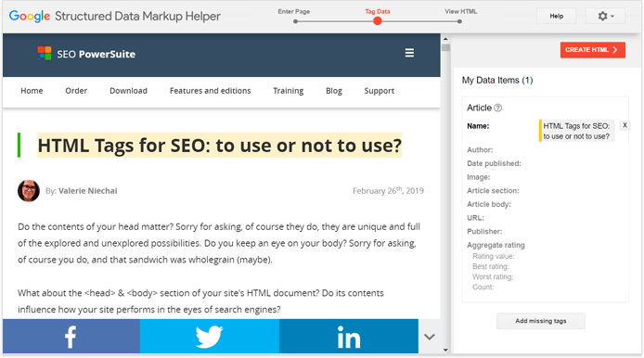Click the Best rating label
Screen dimensions: 644x358
[x=490, y=266]
